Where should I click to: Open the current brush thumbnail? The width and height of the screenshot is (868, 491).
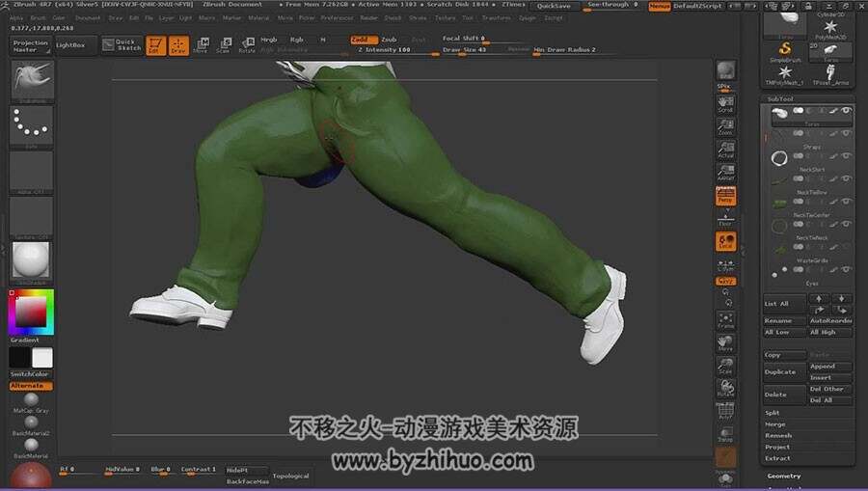tap(32, 80)
